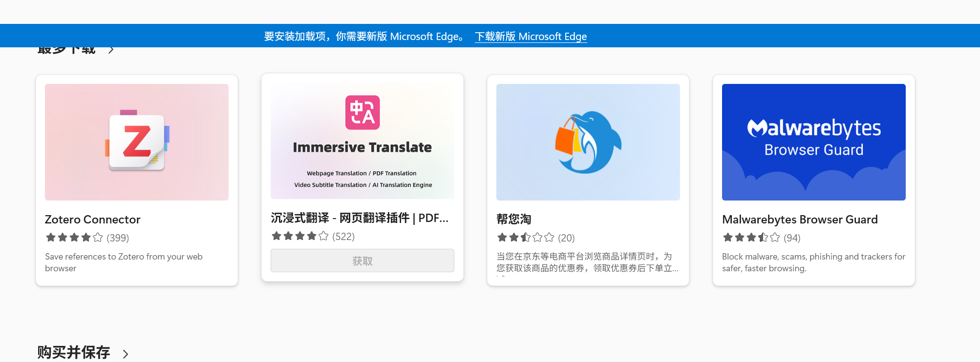Click the Malwarebytes star rating

tap(751, 238)
